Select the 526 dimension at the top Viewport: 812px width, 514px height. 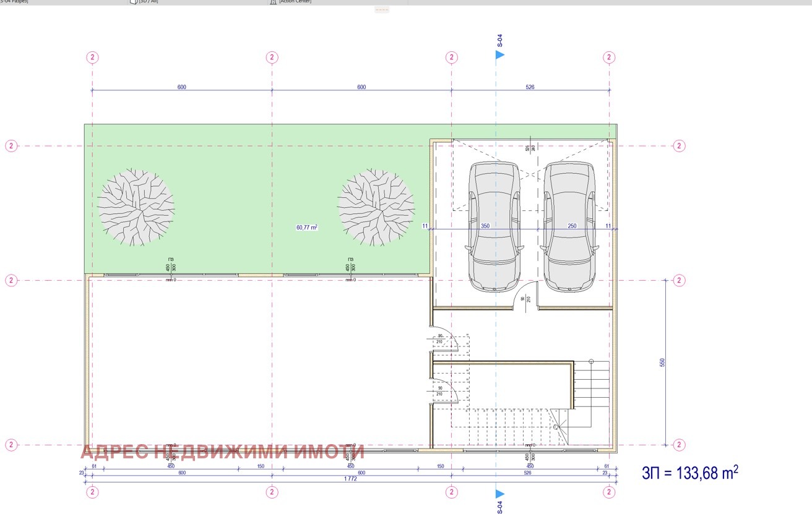pos(530,87)
